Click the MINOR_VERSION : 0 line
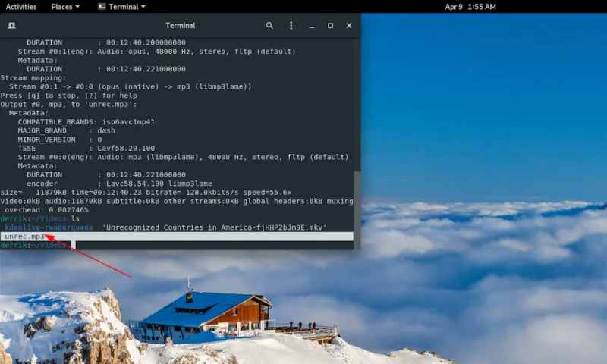 point(60,140)
